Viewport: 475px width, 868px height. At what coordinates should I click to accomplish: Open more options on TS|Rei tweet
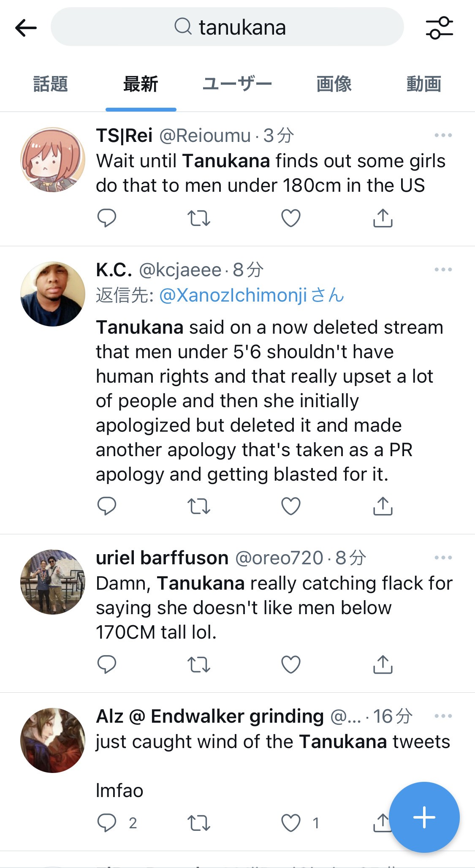tap(443, 136)
